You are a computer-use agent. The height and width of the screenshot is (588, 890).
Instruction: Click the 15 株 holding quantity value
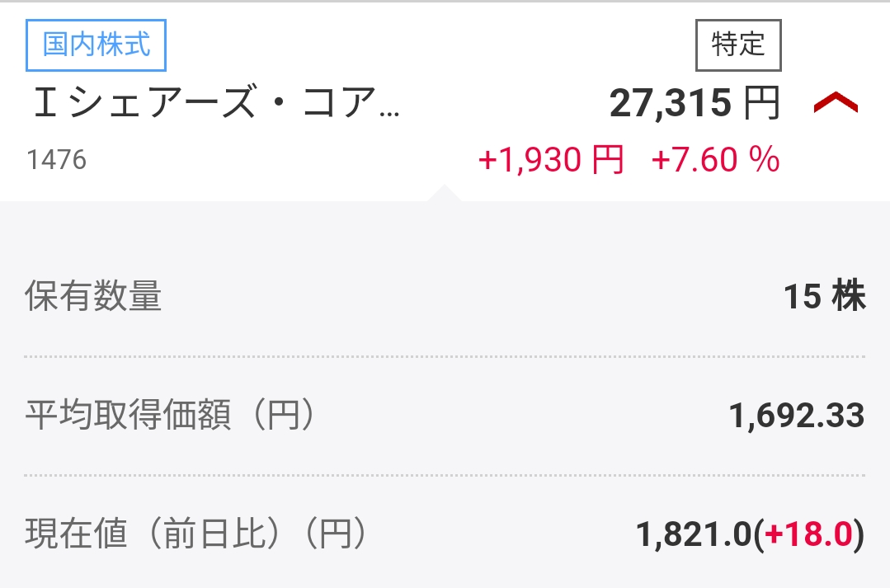pos(825,296)
